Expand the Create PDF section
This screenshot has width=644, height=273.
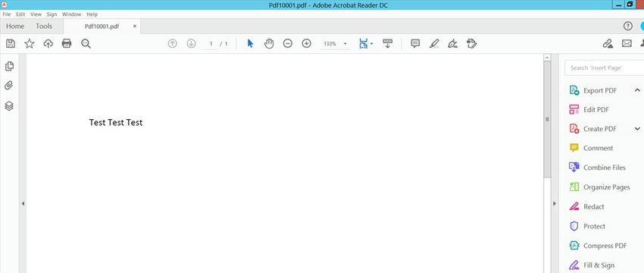pos(637,129)
